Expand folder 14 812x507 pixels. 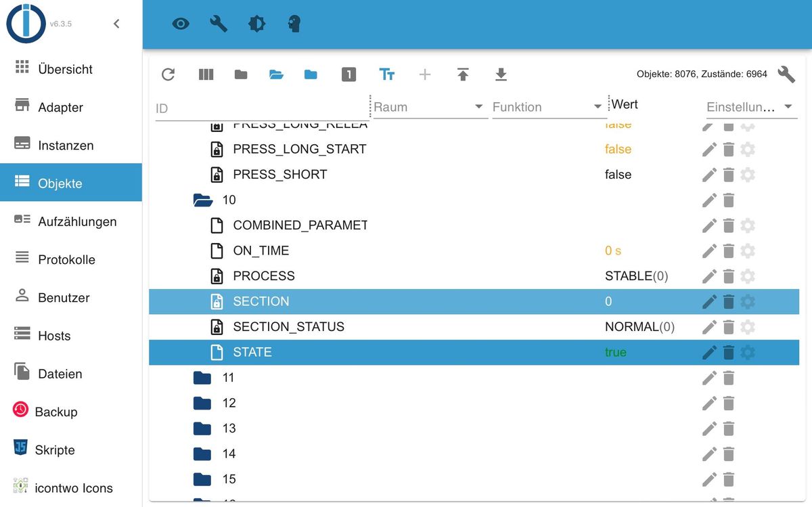coord(202,454)
